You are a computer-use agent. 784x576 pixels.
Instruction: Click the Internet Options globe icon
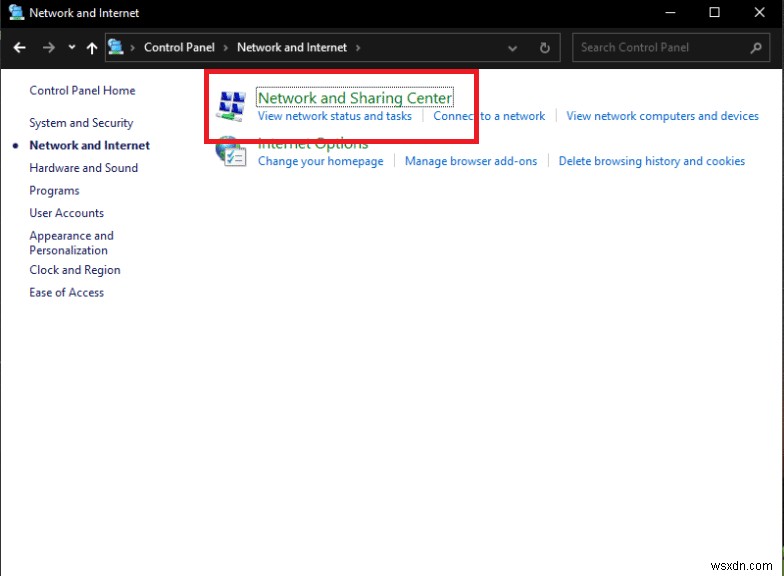click(231, 152)
